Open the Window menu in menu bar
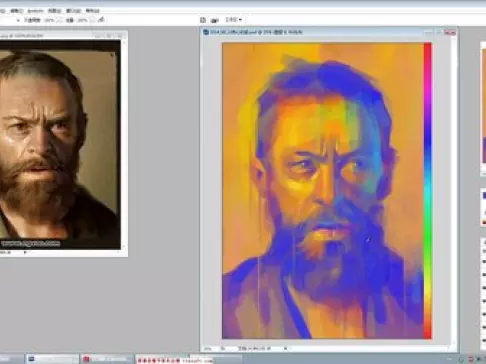This screenshot has height=364, width=486. [73, 11]
